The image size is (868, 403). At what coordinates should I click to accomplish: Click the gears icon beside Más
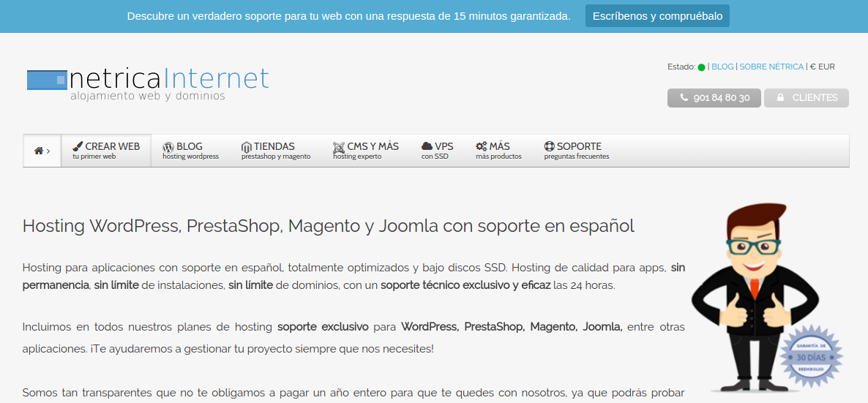[x=481, y=146]
